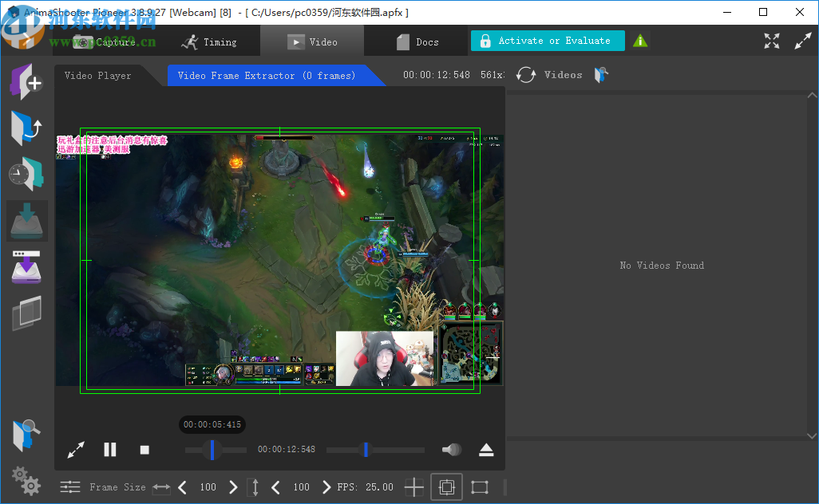Open recent projects clock icon
This screenshot has width=819, height=504.
click(27, 174)
